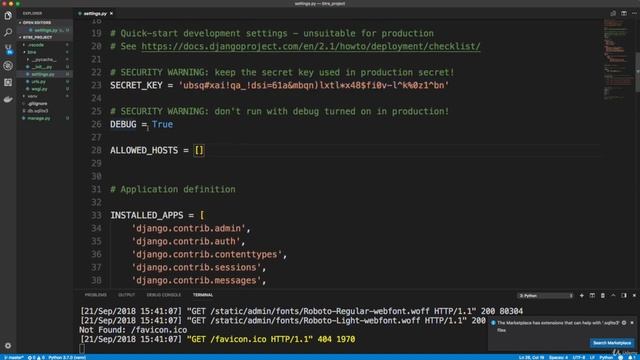Image resolution: width=640 pixels, height=360 pixels.
Task: Select the settings.py editor tab
Action: (96, 13)
